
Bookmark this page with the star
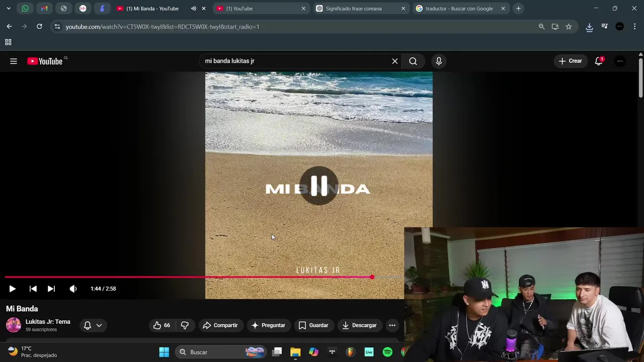tap(569, 27)
